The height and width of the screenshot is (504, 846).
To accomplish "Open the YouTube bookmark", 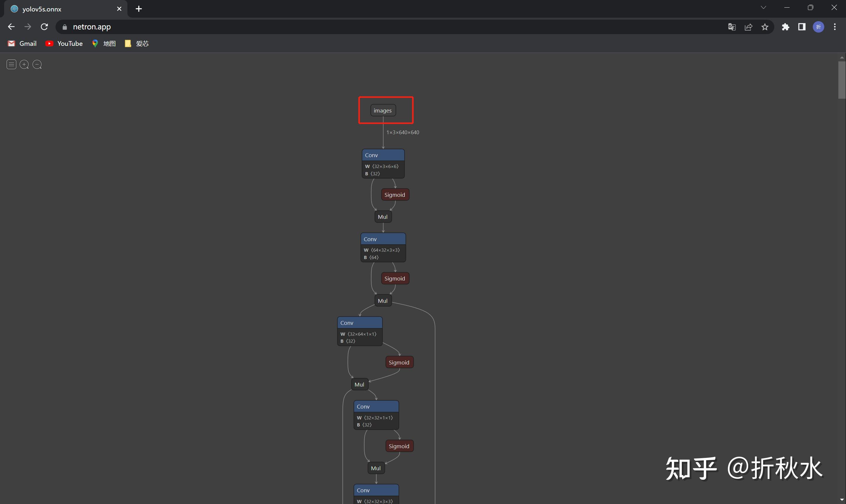I will (64, 43).
